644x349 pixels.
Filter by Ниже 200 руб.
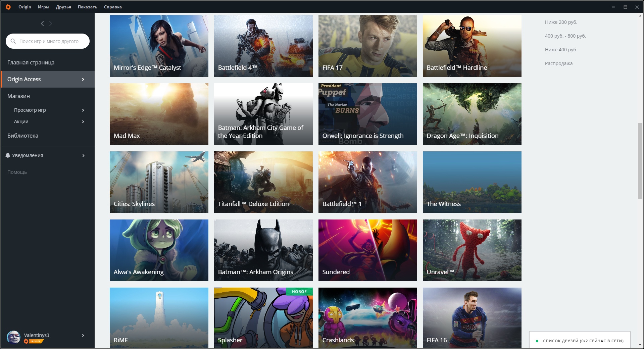(561, 22)
